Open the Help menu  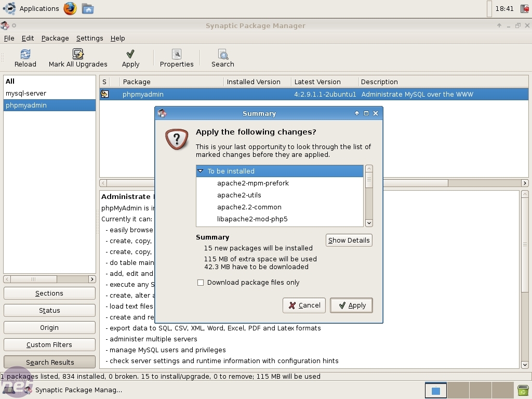[118, 38]
